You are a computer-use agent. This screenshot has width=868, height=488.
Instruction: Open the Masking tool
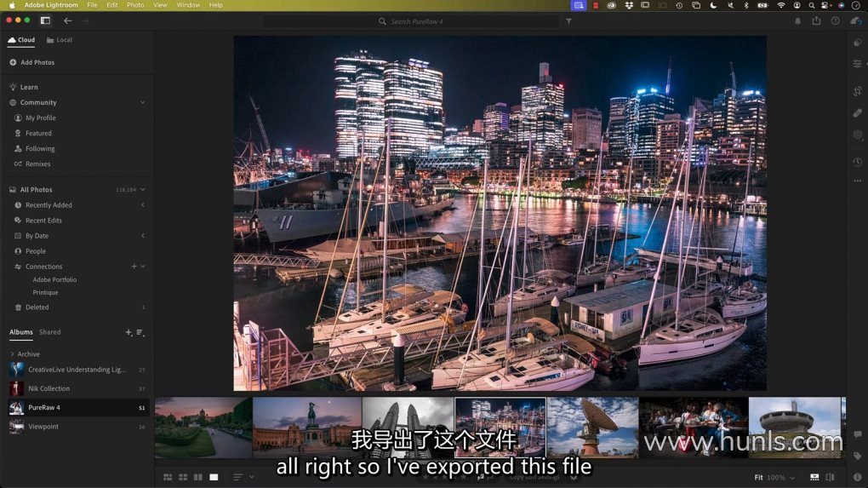tap(858, 135)
